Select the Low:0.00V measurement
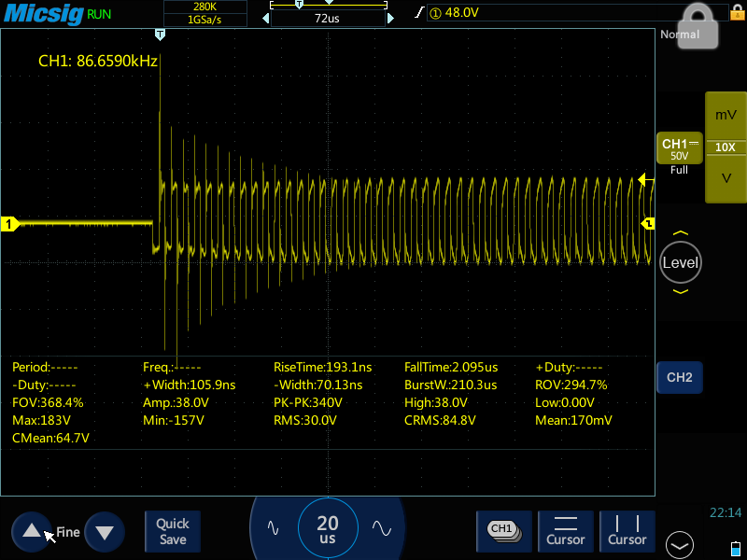747x560 pixels. point(565,403)
